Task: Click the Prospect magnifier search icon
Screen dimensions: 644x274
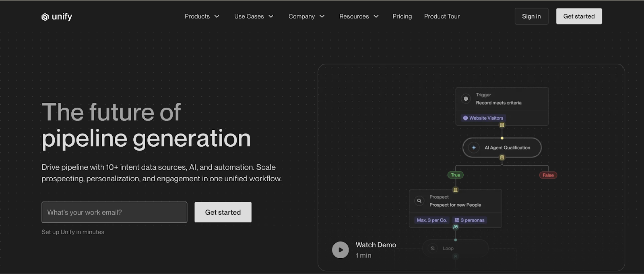Action: 419,201
